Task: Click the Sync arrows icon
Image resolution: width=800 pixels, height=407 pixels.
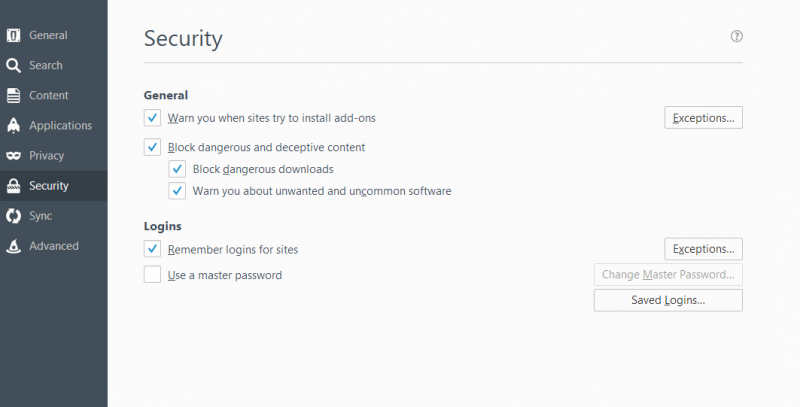Action: pos(13,216)
